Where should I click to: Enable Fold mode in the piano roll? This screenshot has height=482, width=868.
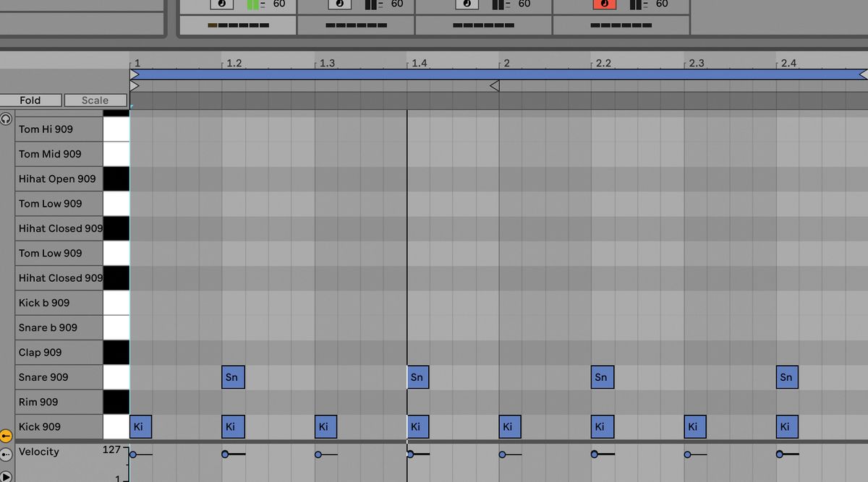tap(30, 100)
